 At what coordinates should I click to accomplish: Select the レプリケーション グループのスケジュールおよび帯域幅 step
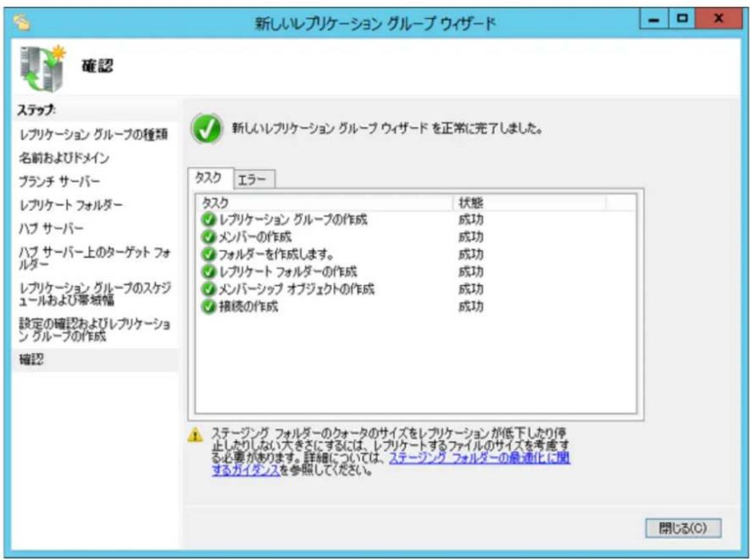pos(95,294)
